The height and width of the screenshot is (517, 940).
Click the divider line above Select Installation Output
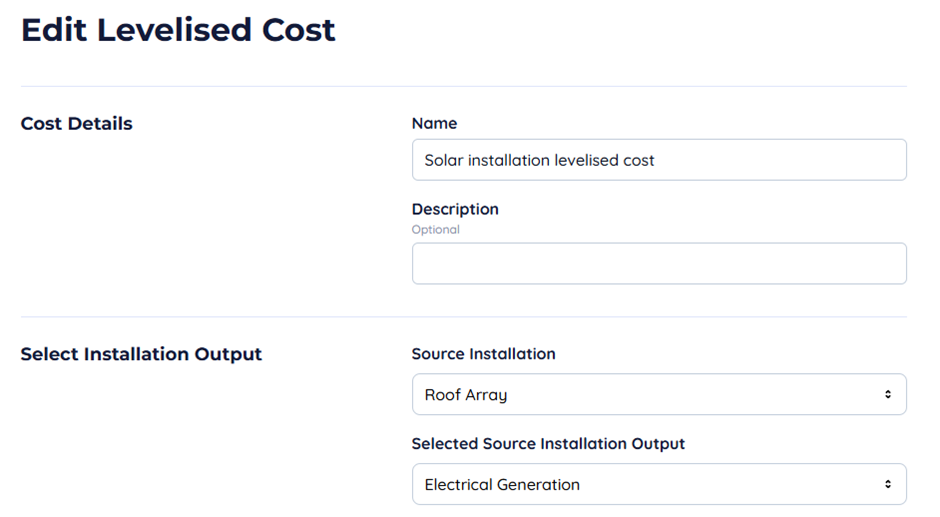[x=464, y=318]
